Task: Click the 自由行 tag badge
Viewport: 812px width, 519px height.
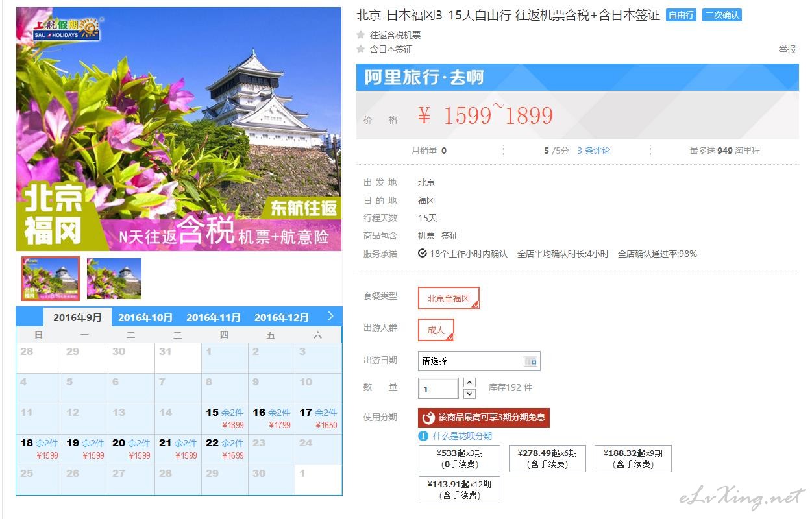Action: click(x=681, y=15)
